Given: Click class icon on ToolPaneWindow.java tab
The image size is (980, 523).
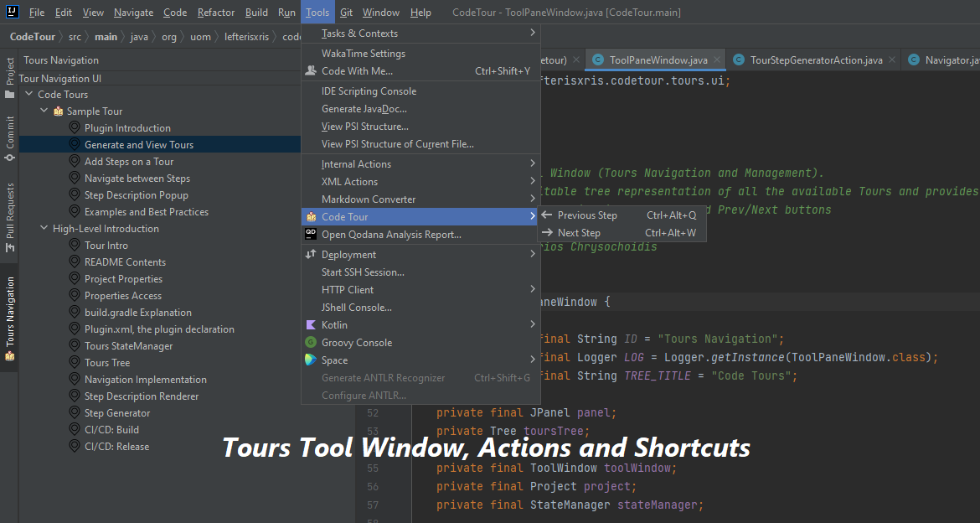Looking at the screenshot, I should click(598, 60).
